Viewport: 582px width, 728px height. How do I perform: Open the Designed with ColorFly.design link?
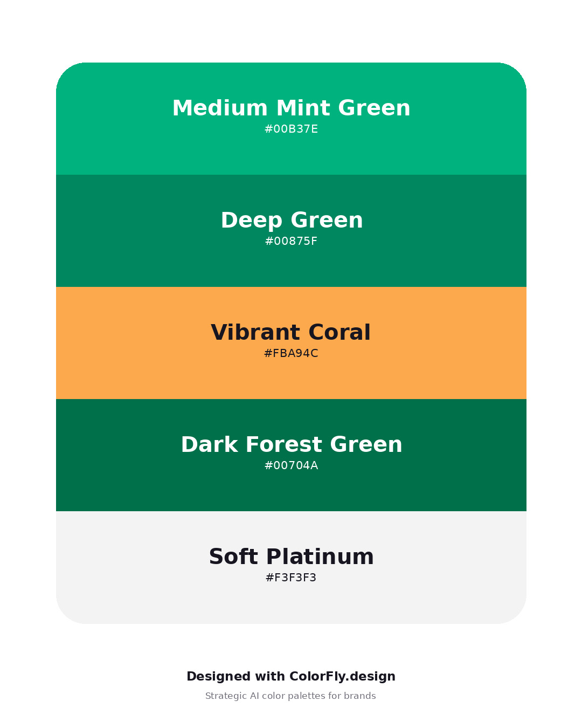click(291, 676)
